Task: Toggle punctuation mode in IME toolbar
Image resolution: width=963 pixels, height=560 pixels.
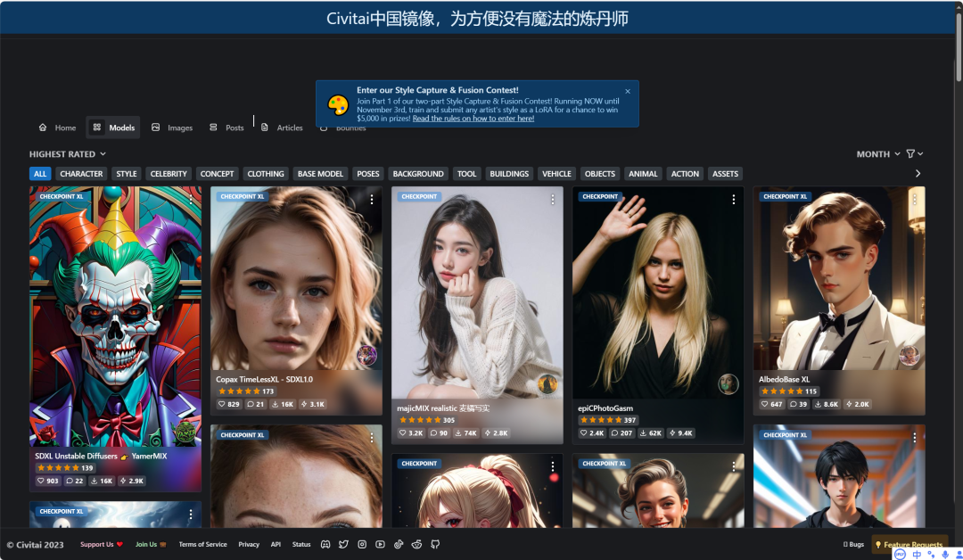Action: (x=931, y=555)
